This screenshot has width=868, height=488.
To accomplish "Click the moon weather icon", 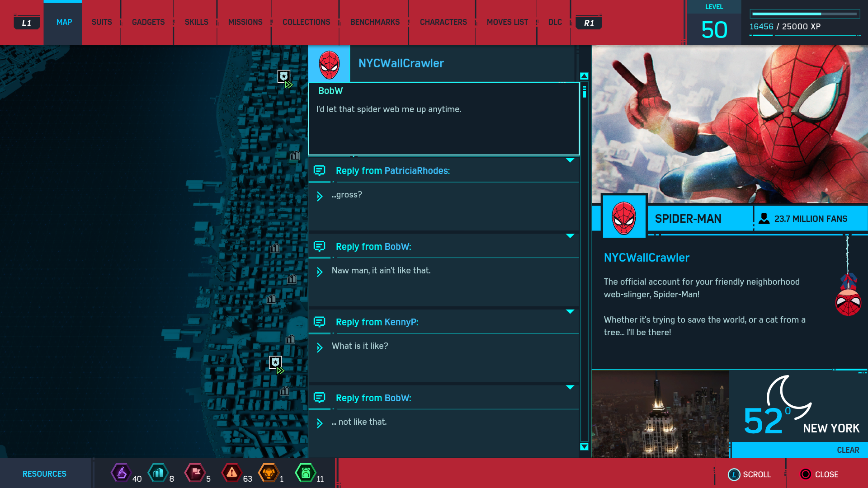I will [789, 397].
